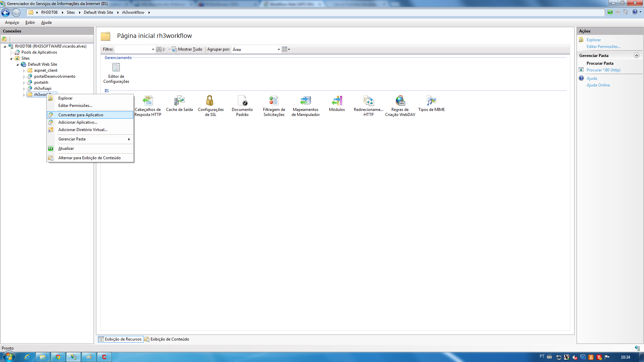Open Tipos de MIME icon
This screenshot has height=362, width=644.
(x=431, y=101)
